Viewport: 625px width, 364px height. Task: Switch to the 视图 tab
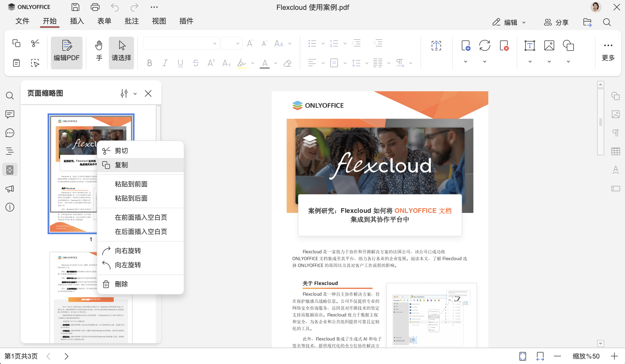click(x=159, y=21)
